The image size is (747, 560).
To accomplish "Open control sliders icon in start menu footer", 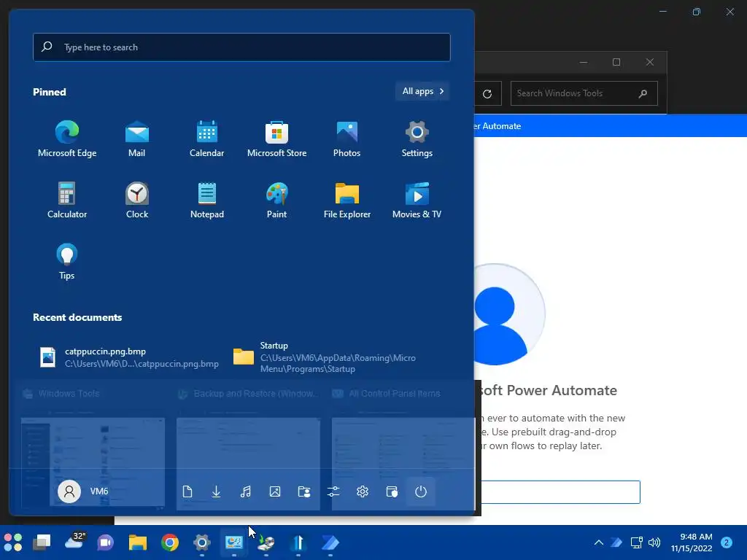I will coord(333,491).
